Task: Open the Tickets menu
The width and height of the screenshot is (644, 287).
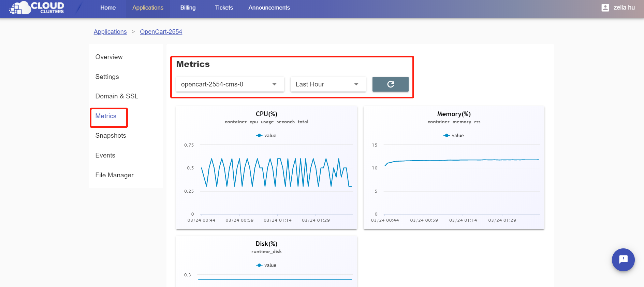Action: (x=224, y=8)
